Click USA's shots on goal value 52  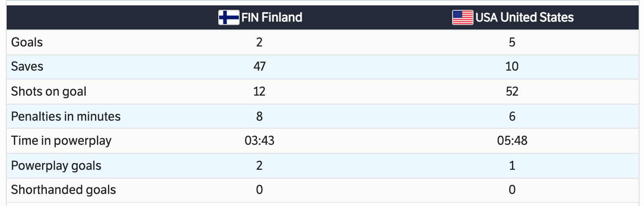(512, 92)
